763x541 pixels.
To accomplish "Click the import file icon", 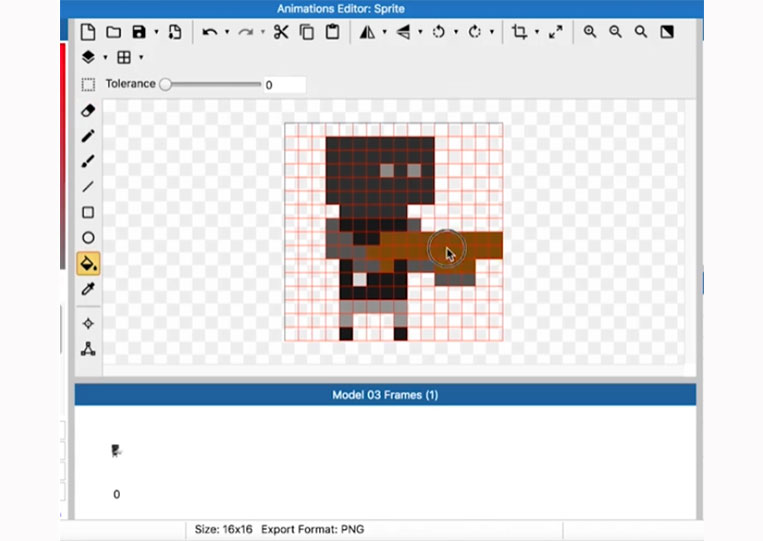I will (x=175, y=32).
